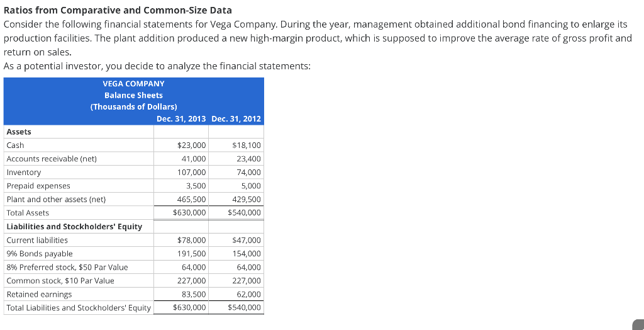The height and width of the screenshot is (330, 644).
Task: Click the 2012 Total Assets value $540,000
Action: pyautogui.click(x=245, y=213)
